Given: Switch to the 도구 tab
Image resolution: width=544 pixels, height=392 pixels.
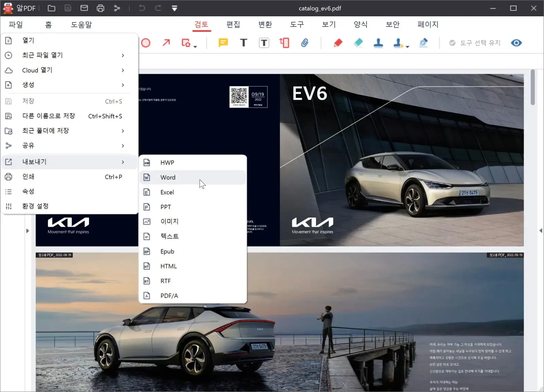Looking at the screenshot, I should (297, 24).
